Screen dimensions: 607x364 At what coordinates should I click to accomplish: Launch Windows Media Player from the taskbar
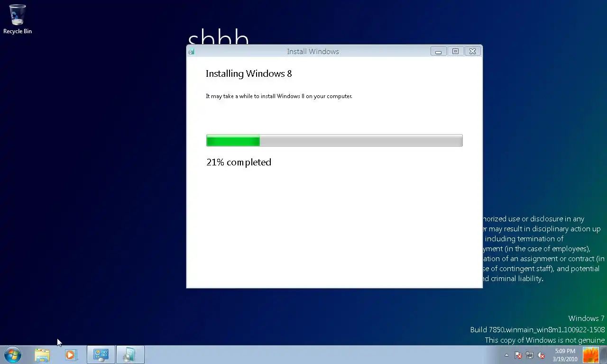pos(71,355)
